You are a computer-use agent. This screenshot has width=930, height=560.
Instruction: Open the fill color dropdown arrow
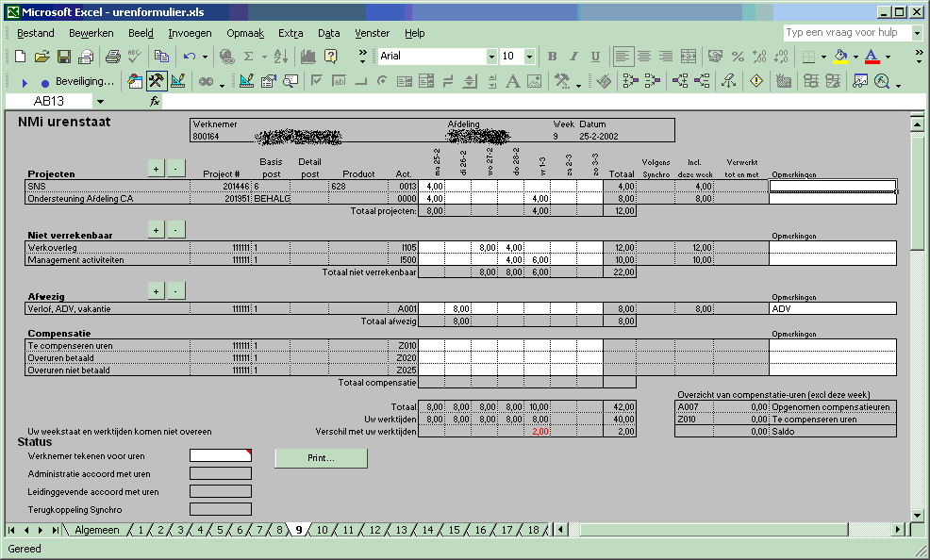pyautogui.click(x=855, y=57)
